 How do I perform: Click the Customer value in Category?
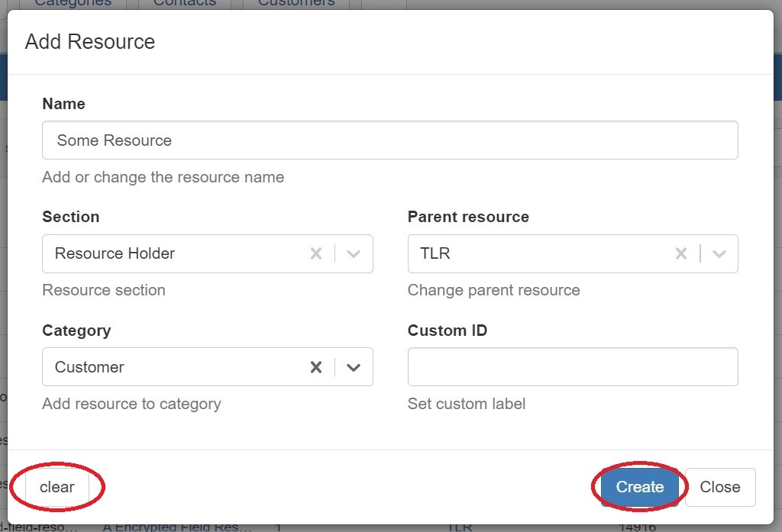click(x=89, y=367)
